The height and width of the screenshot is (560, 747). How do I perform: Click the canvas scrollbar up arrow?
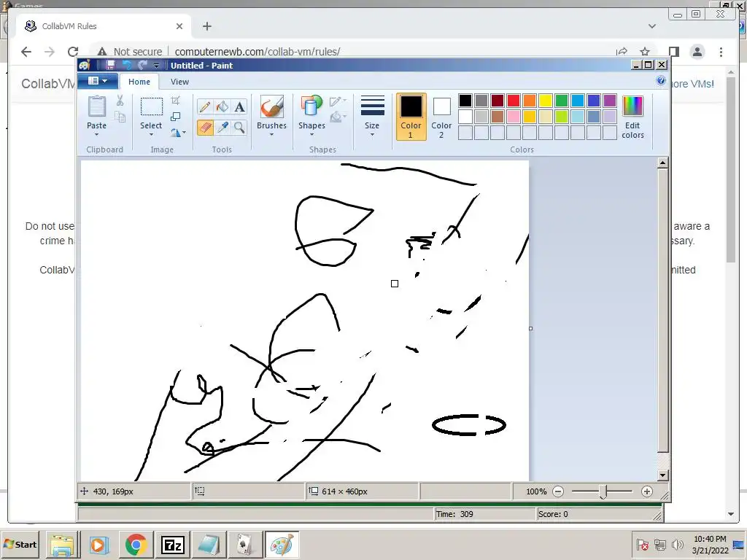[662, 163]
